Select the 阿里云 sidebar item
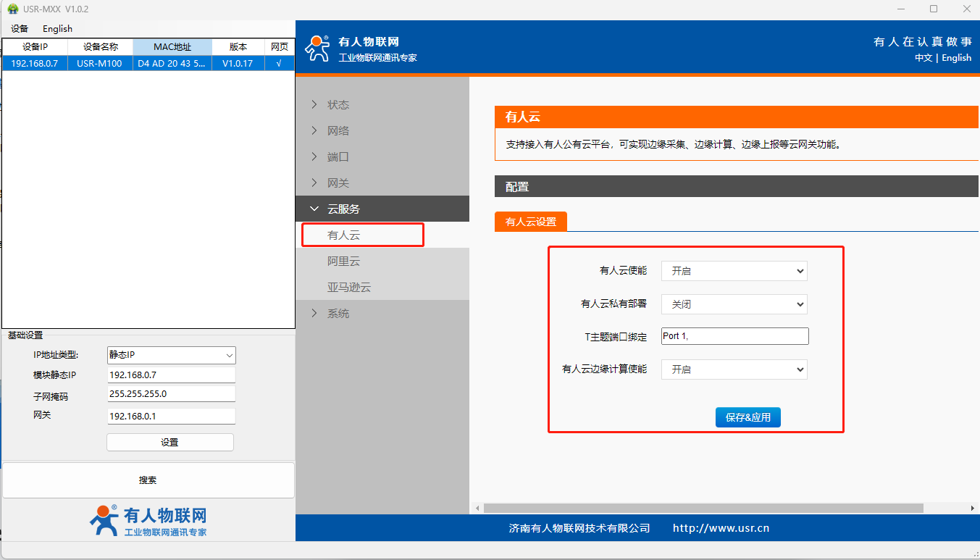980x560 pixels. point(343,261)
